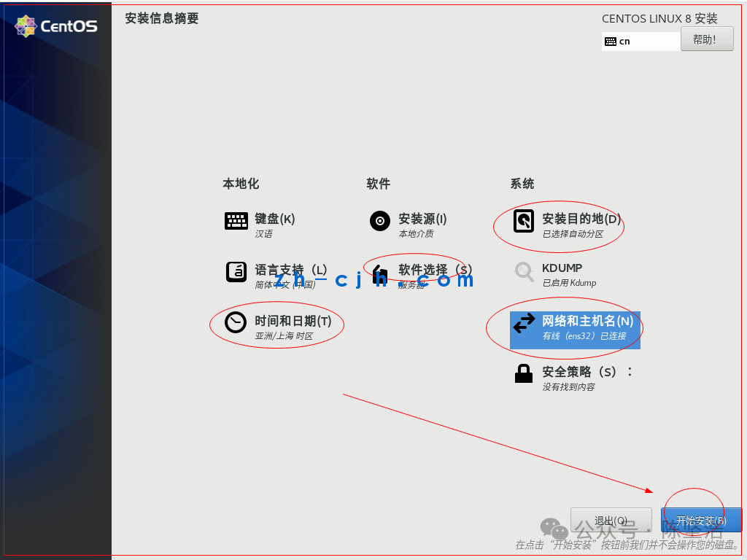
Task: Click the keyboard layout icon beside cn
Action: click(611, 42)
